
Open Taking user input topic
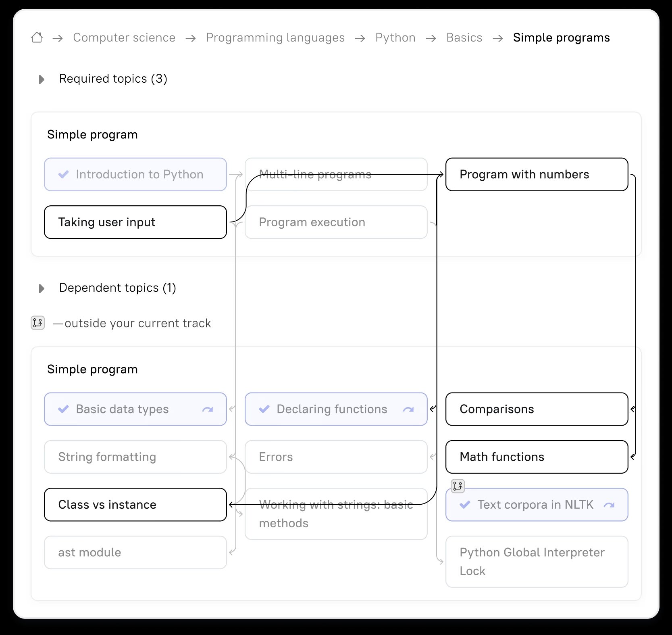(x=135, y=222)
